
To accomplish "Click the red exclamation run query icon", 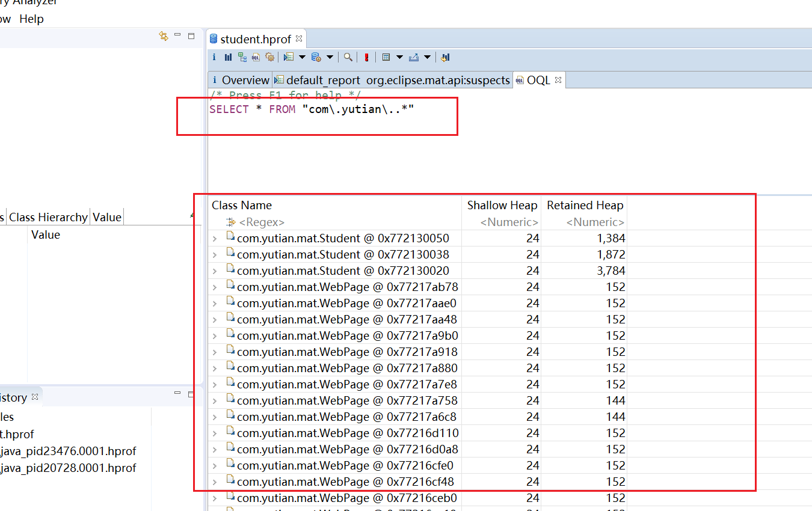I will coord(366,57).
